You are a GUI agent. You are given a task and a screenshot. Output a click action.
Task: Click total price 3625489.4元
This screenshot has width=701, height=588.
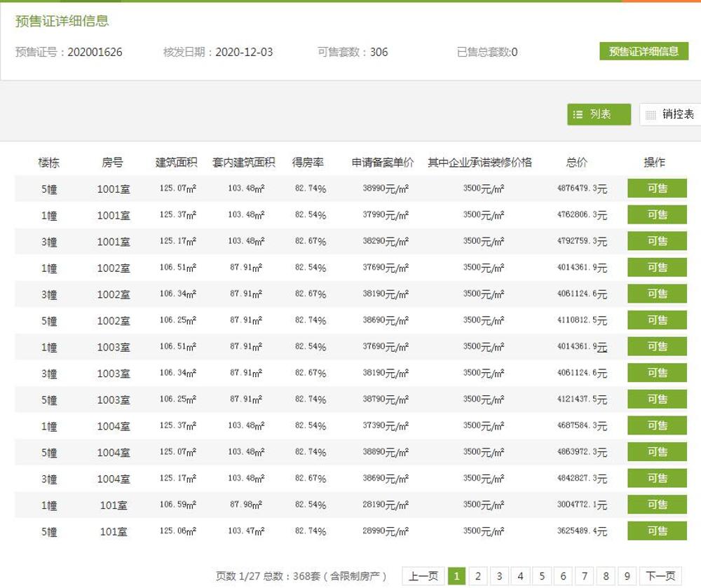(582, 531)
